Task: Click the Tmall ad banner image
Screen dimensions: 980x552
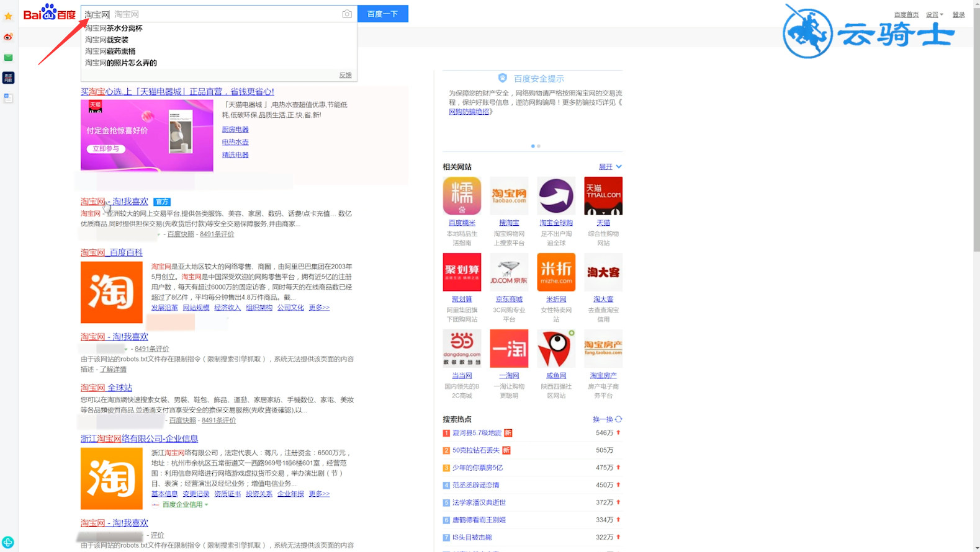Action: [x=147, y=135]
